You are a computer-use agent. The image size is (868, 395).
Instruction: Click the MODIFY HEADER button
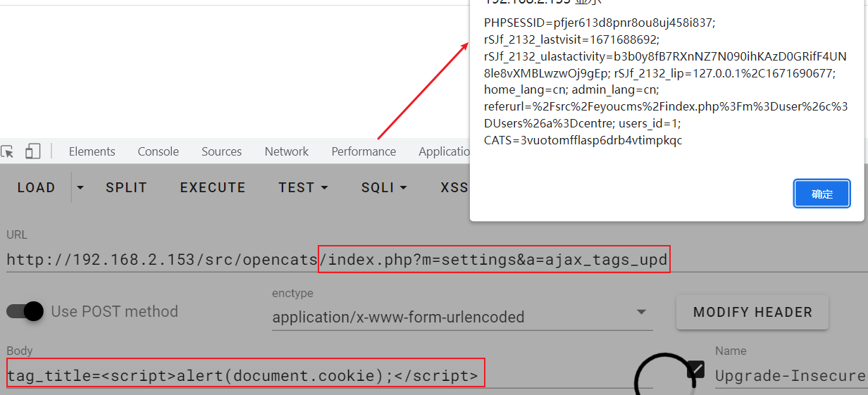pyautogui.click(x=752, y=312)
